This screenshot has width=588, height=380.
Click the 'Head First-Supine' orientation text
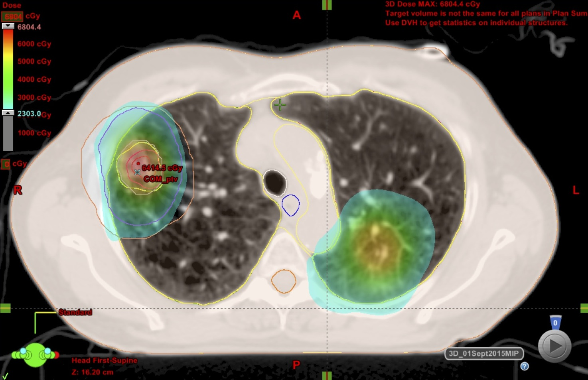click(105, 360)
